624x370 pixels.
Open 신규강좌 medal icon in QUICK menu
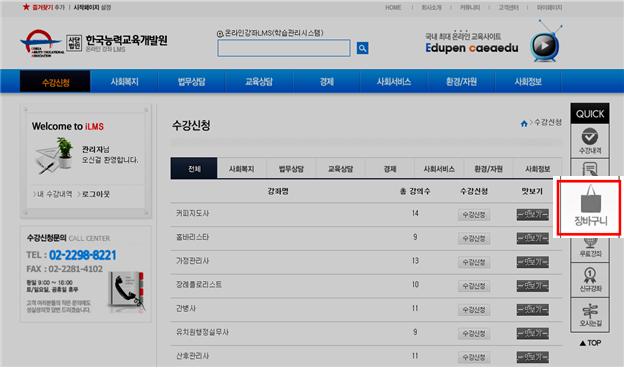click(x=590, y=280)
